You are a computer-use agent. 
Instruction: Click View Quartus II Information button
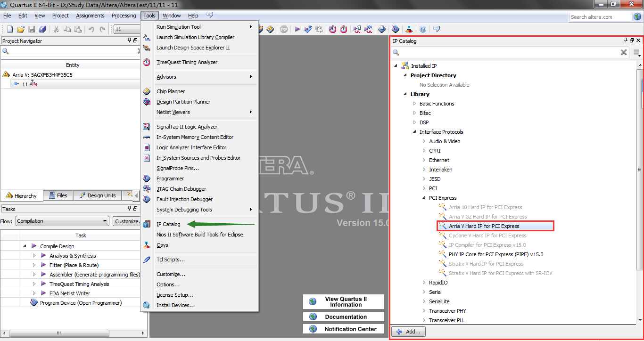344,302
